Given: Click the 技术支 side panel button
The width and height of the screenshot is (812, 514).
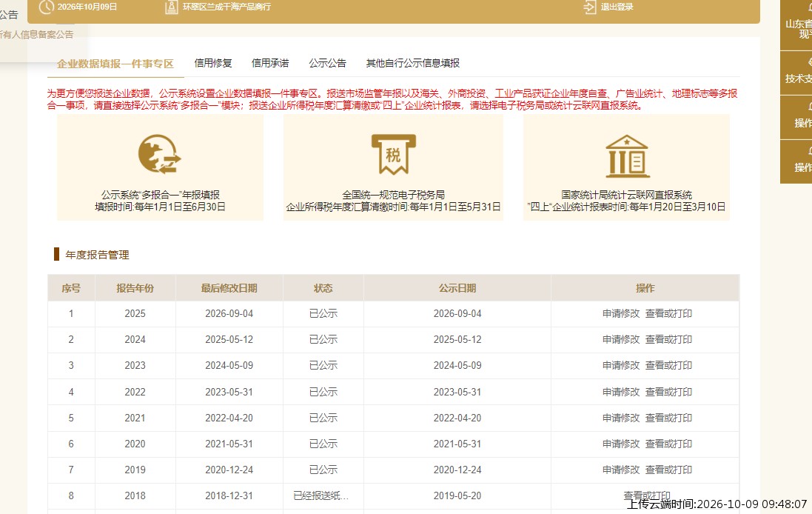Looking at the screenshot, I should pos(796,73).
